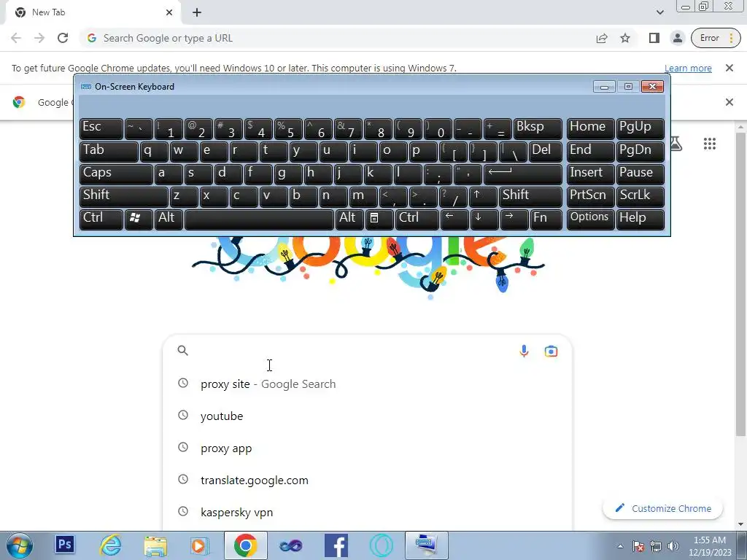Toggle the left Alt key
Image resolution: width=747 pixels, height=560 pixels.
(169, 219)
